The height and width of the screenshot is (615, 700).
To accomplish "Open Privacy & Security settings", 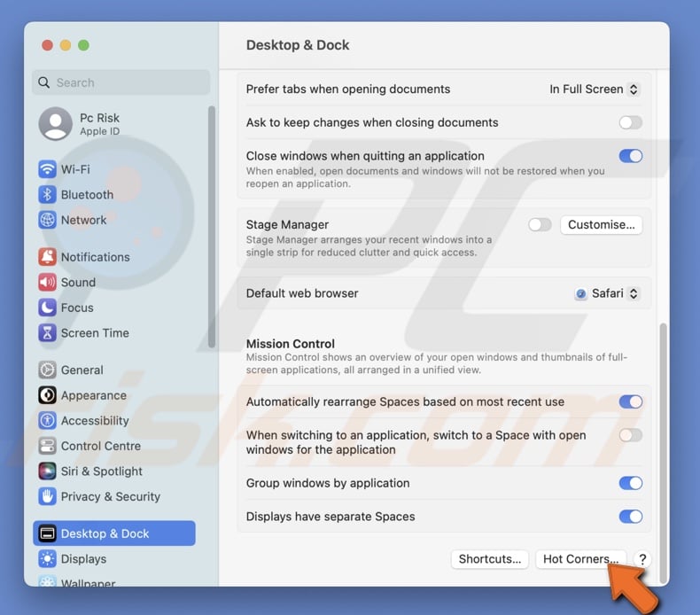I will [x=113, y=496].
